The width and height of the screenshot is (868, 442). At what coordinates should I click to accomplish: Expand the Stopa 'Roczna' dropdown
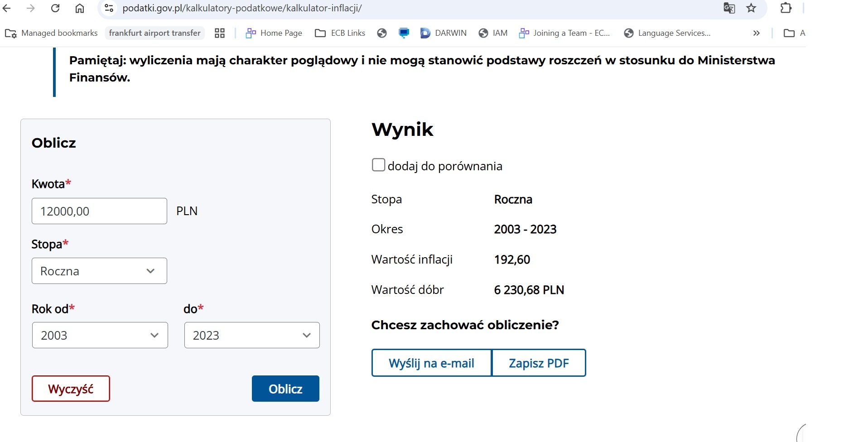[99, 271]
